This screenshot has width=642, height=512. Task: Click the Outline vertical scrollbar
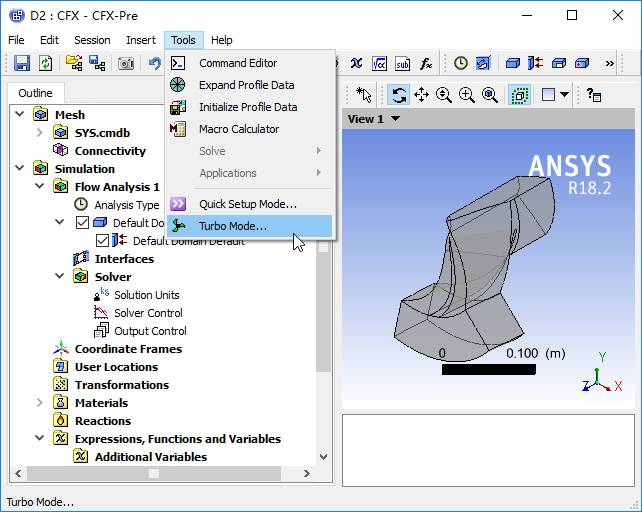pyautogui.click(x=323, y=300)
